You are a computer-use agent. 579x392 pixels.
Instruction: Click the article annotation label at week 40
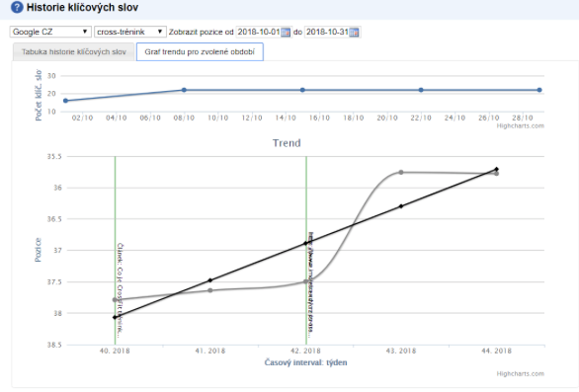point(120,290)
